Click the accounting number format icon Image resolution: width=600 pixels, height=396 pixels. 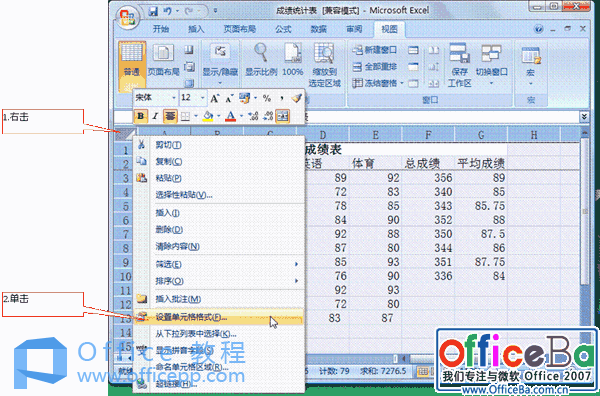point(244,98)
